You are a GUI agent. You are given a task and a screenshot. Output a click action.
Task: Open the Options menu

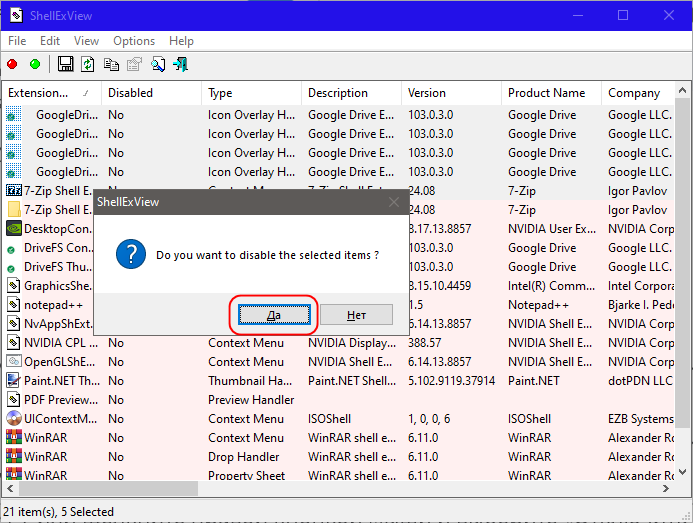coord(134,41)
